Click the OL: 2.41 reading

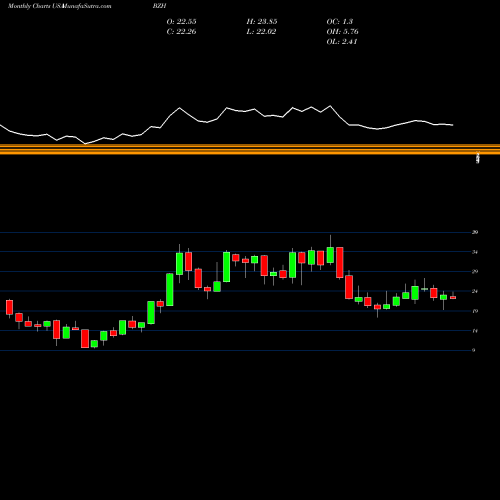342,42
